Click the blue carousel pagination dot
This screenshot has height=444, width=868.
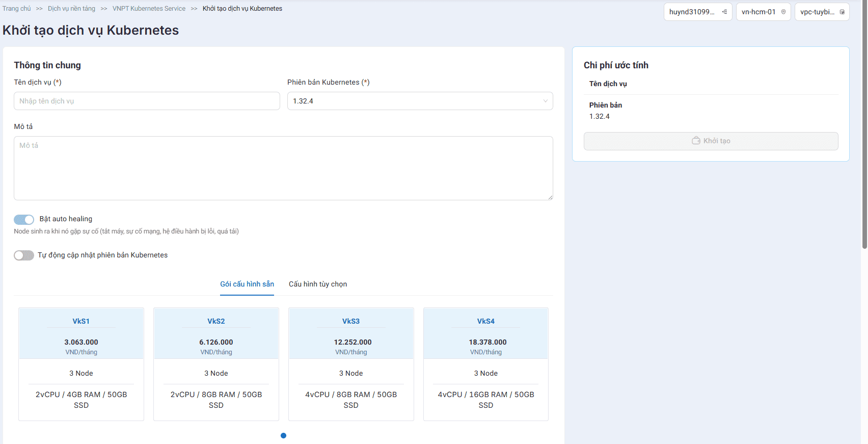[283, 435]
